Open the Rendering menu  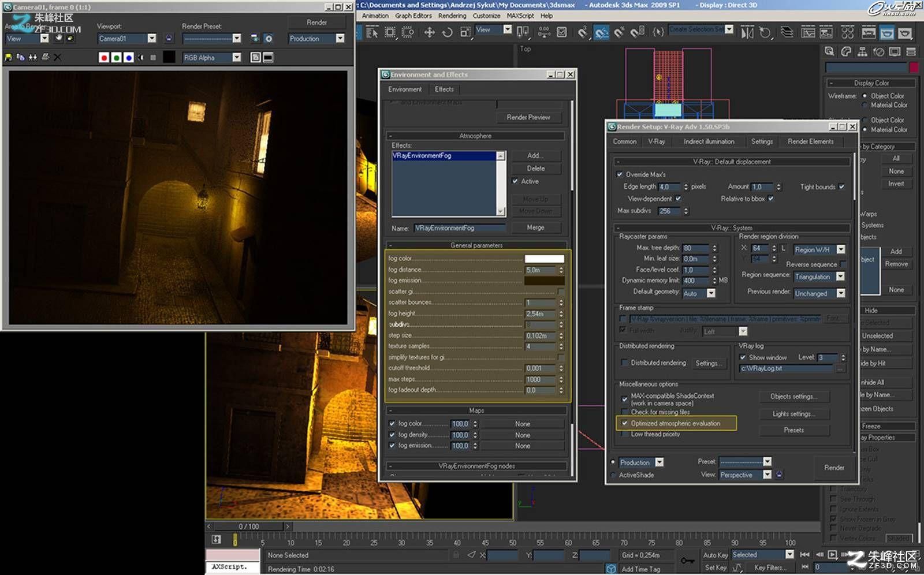pyautogui.click(x=452, y=16)
